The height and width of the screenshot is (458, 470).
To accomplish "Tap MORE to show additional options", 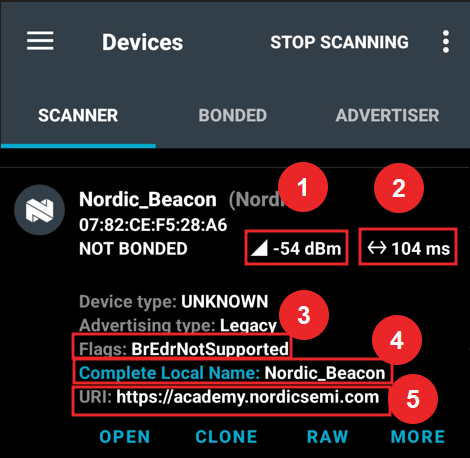I will pos(418,437).
